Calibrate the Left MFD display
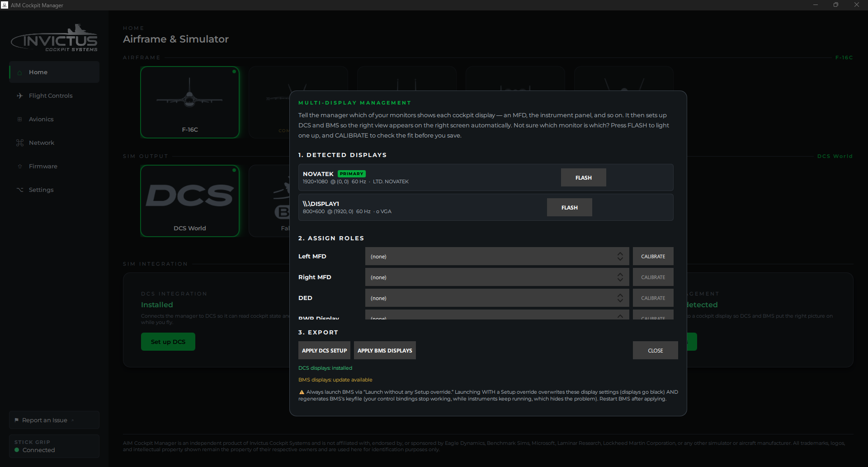Viewport: 868px width, 467px height. click(x=653, y=256)
